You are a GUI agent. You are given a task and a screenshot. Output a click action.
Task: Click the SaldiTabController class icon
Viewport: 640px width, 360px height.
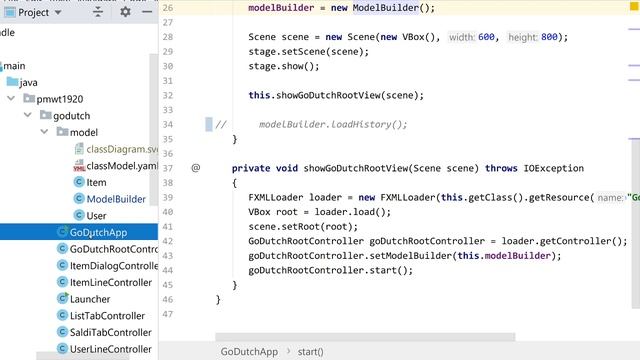(x=62, y=332)
